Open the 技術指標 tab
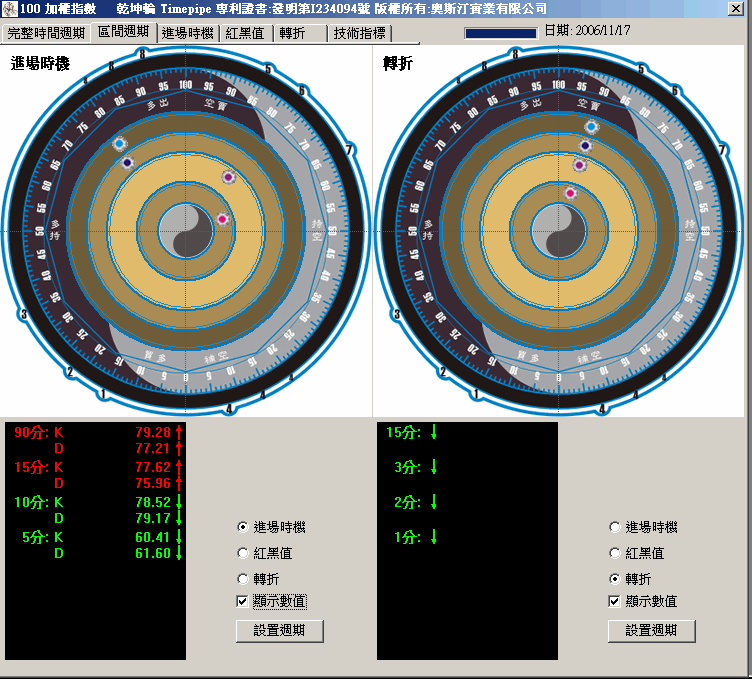 (359, 33)
